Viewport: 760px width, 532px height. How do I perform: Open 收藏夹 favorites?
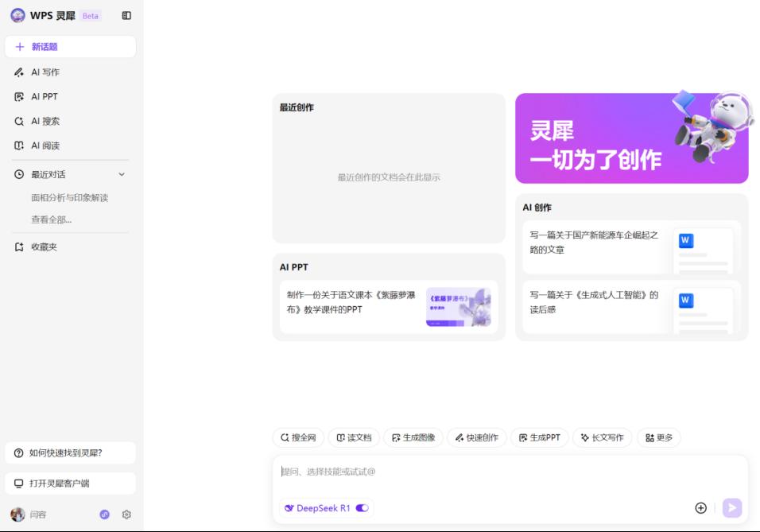click(70, 247)
